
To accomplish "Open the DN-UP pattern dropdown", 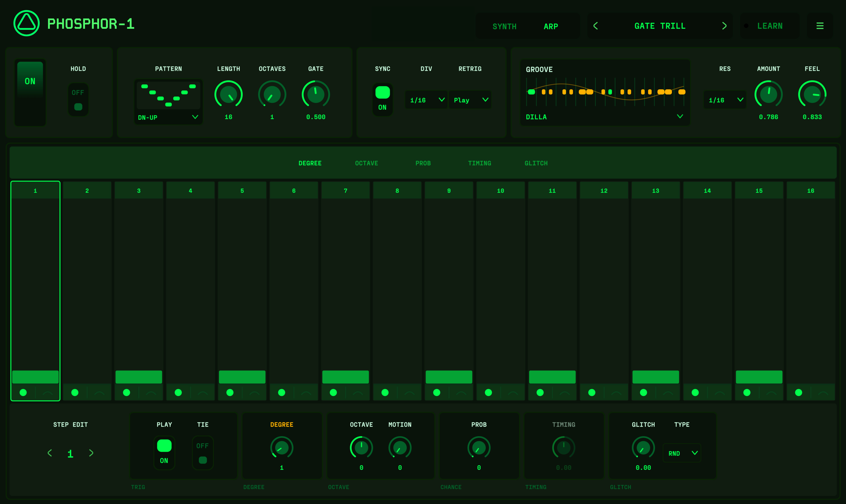I will click(168, 117).
